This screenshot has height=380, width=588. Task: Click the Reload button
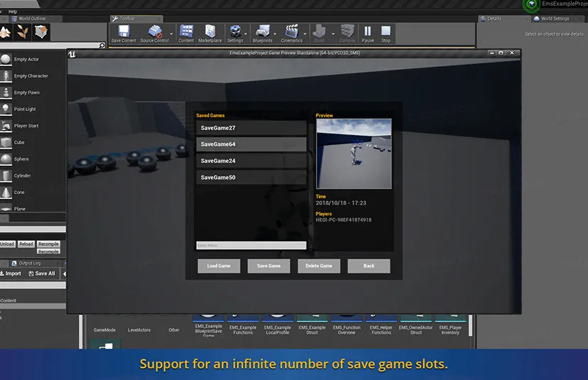pyautogui.click(x=26, y=244)
